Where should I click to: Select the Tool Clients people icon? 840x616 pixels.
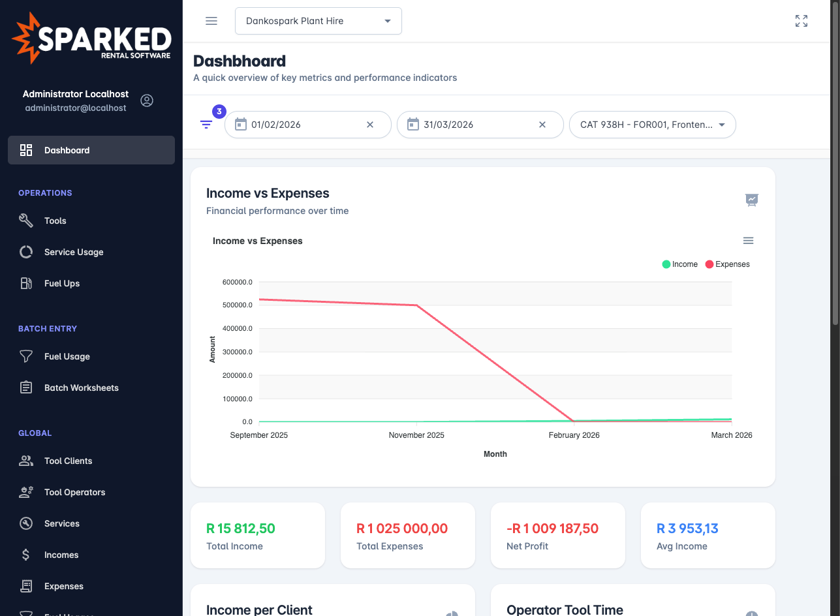point(26,461)
